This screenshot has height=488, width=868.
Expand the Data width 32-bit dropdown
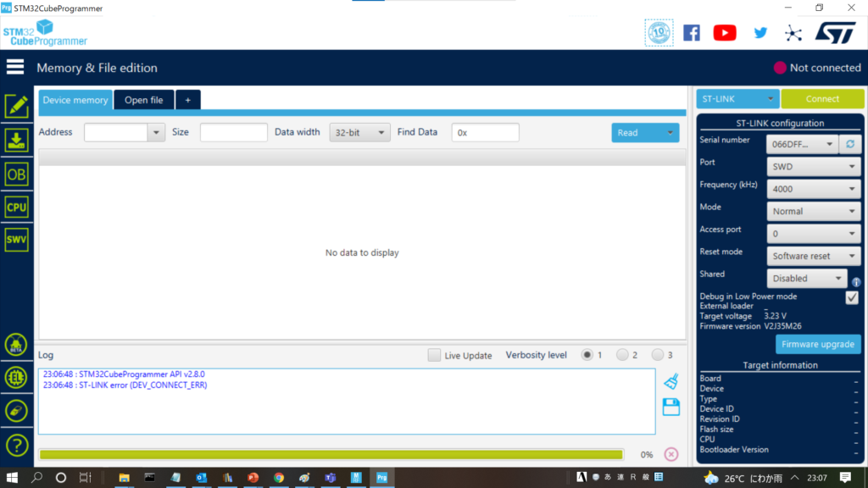[359, 132]
